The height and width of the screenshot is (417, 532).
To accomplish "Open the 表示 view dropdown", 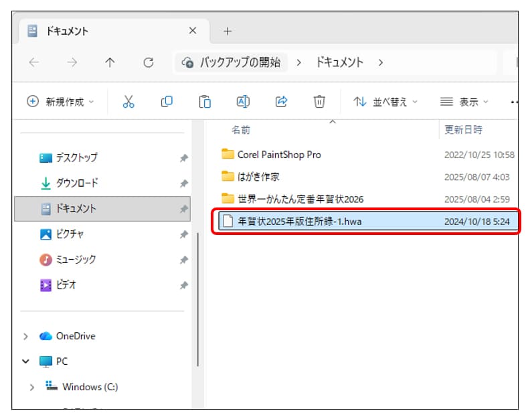I will (x=464, y=102).
